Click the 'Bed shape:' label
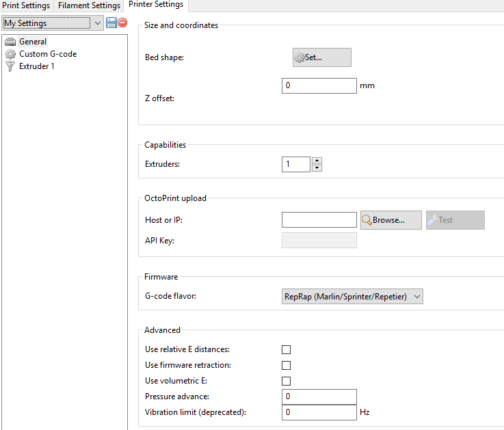The height and width of the screenshot is (430, 504). click(x=164, y=57)
